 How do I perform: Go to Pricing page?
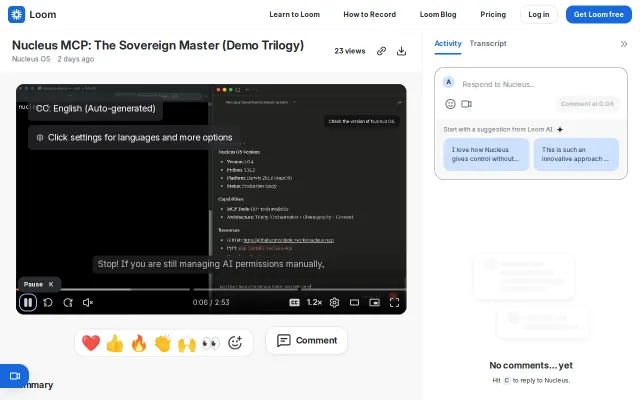point(493,15)
